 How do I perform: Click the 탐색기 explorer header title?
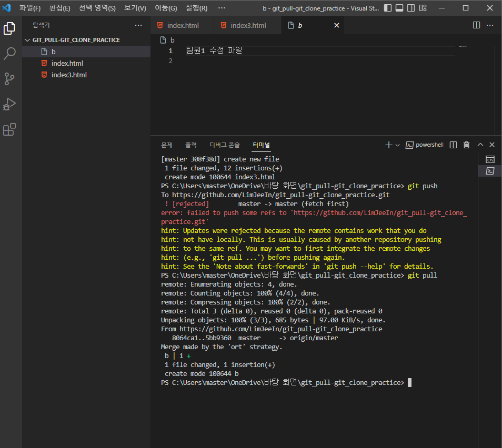pyautogui.click(x=41, y=25)
